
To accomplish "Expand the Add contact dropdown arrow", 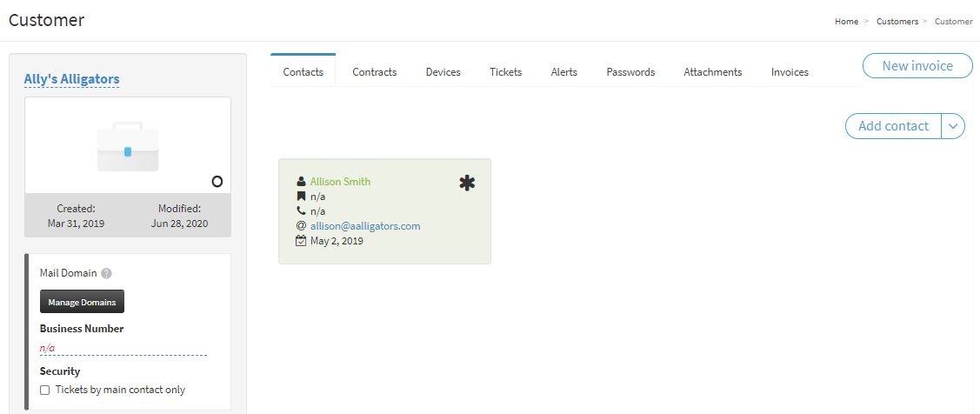I will [952, 126].
